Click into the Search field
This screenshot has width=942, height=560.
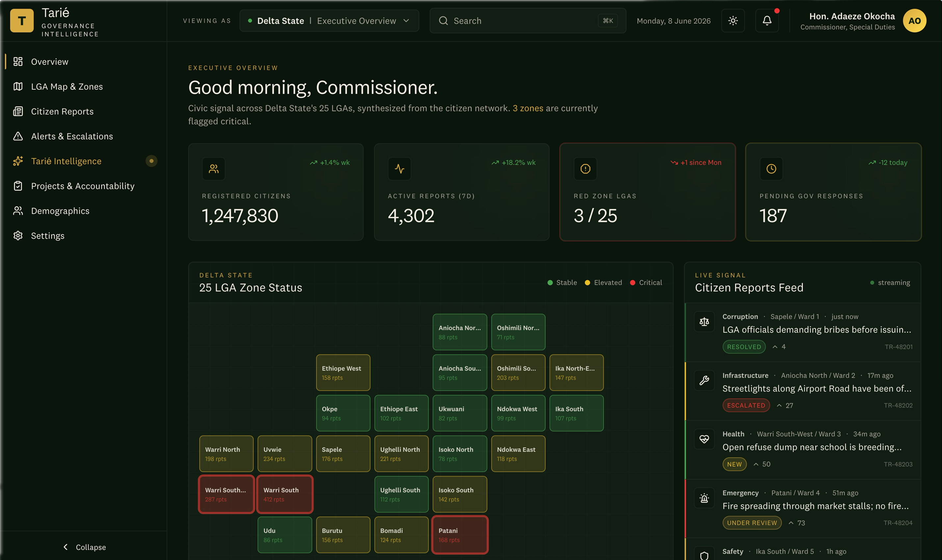pos(528,21)
